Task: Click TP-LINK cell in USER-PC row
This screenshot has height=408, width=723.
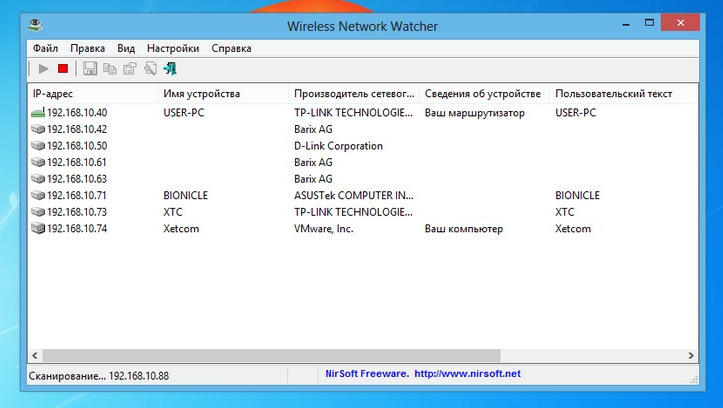Action: click(x=353, y=113)
